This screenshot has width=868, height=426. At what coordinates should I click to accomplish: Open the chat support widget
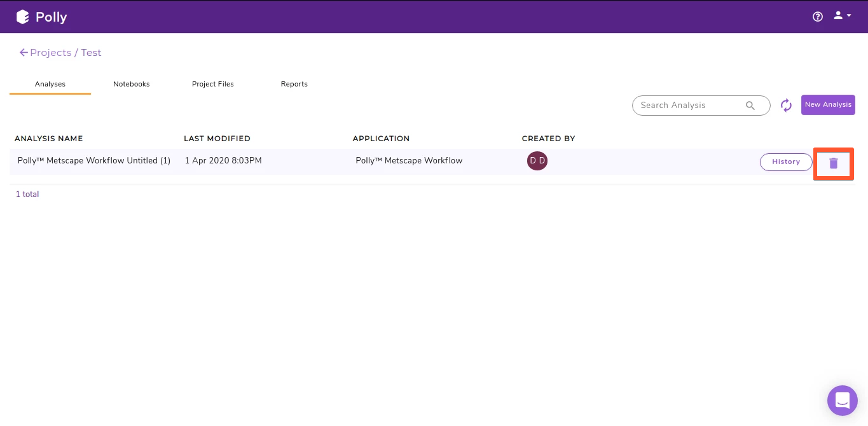(x=842, y=400)
